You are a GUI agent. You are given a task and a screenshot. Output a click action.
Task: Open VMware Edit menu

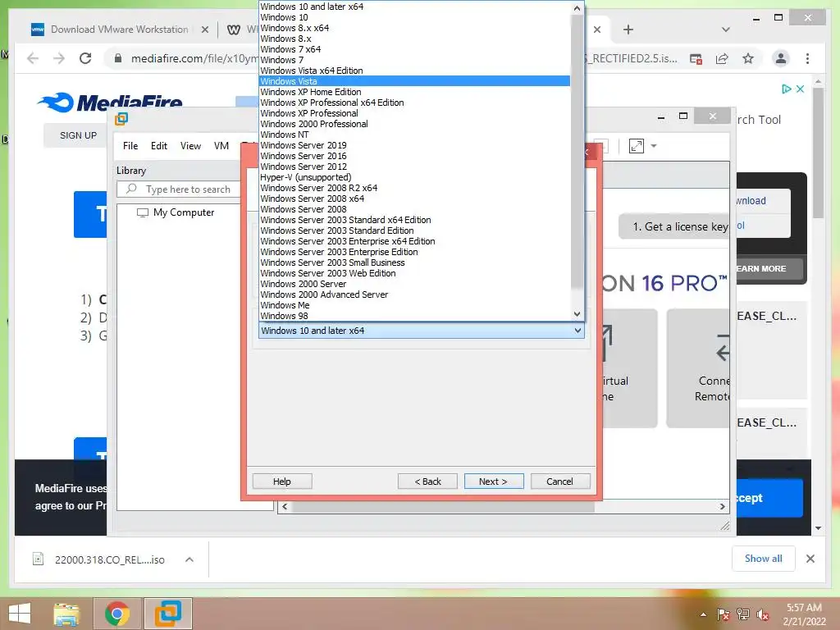tap(159, 146)
